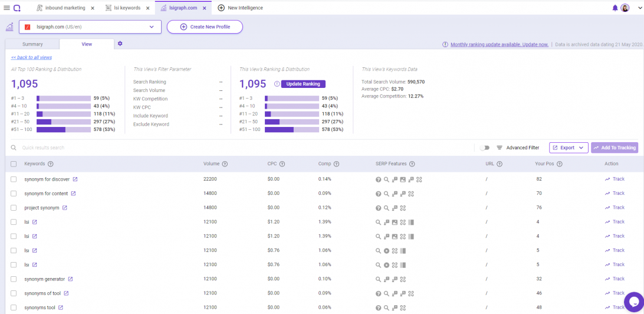Click Add To Tracking button
This screenshot has width=644, height=314.
pyautogui.click(x=615, y=148)
